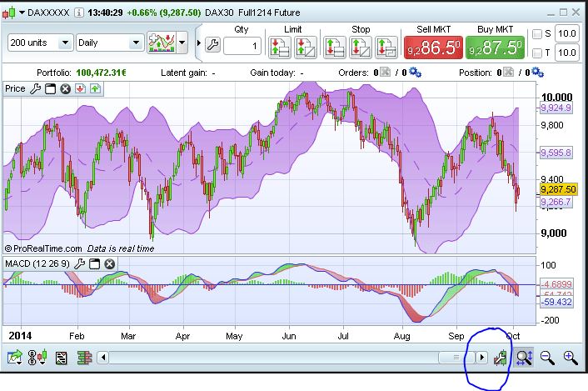Screen dimensions: 588x391
Task: Open chart properties wrench icon at bottom
Action: [501, 358]
